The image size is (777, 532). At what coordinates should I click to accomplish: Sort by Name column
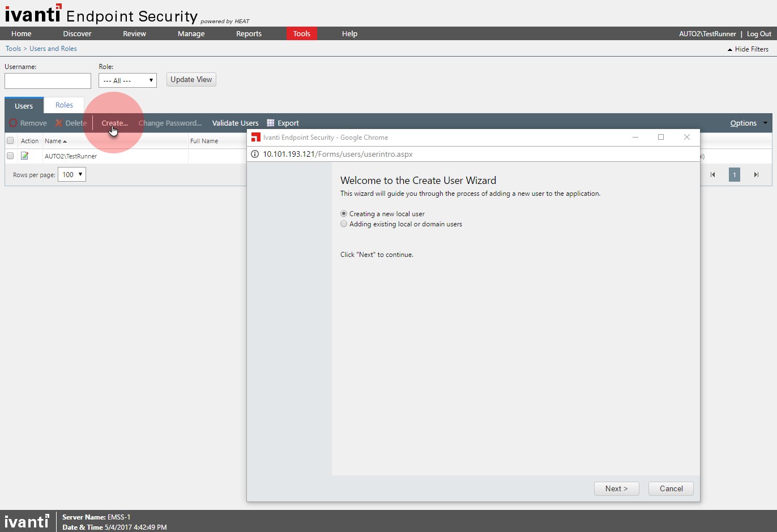(55, 141)
